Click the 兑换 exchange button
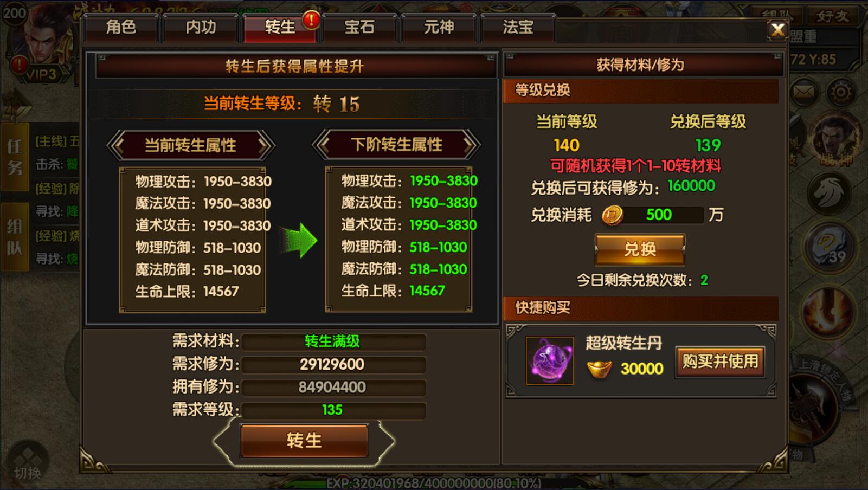Screen dimensions: 868x490 tap(640, 249)
